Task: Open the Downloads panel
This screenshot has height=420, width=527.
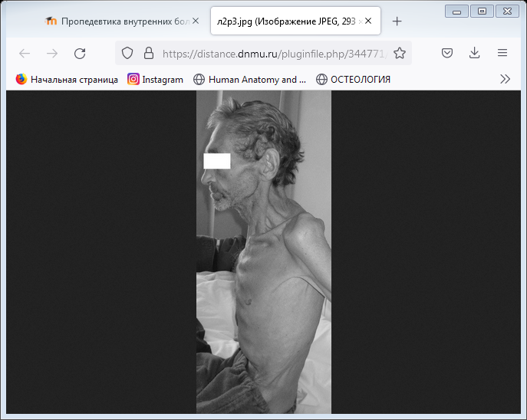Action: [x=474, y=53]
